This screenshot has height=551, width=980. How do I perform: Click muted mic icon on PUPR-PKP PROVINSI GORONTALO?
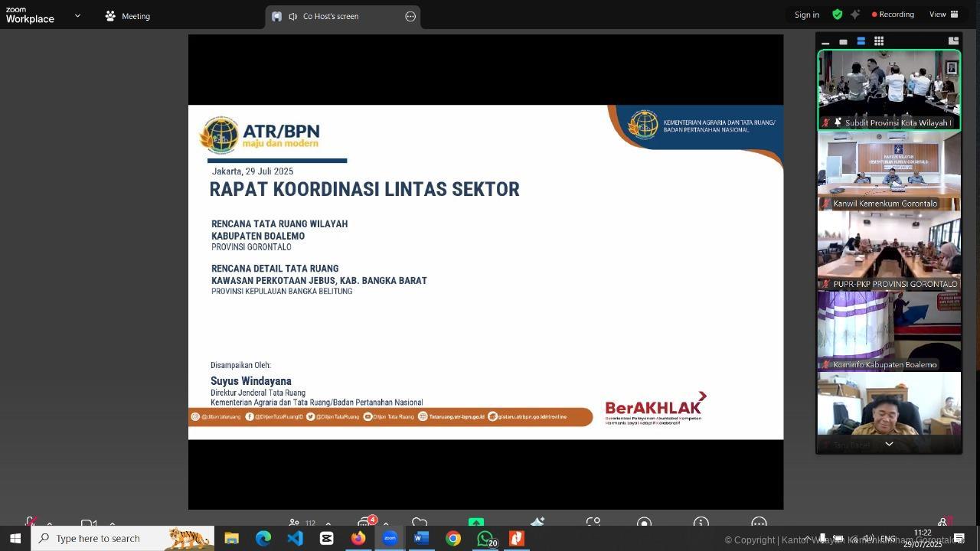[x=826, y=284]
